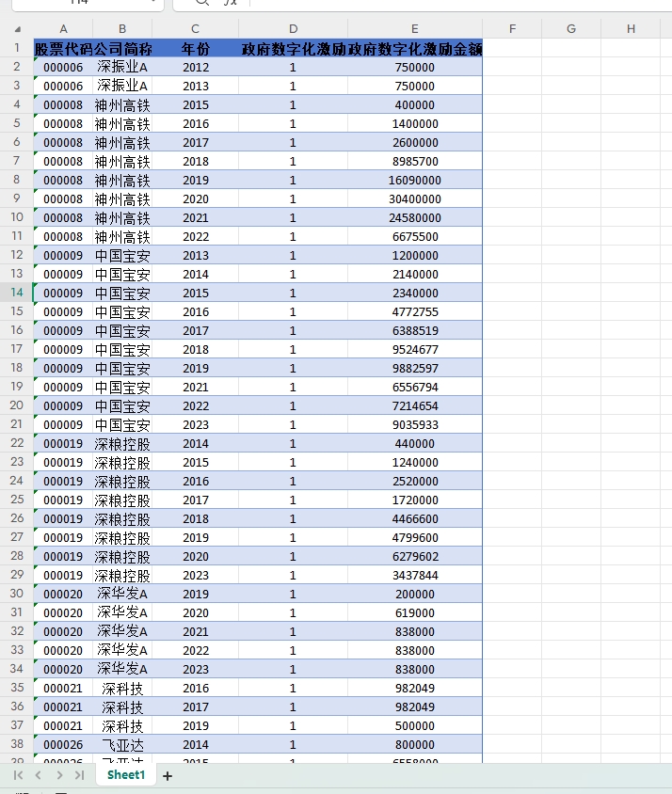Select cell with amount 4772755

point(414,311)
